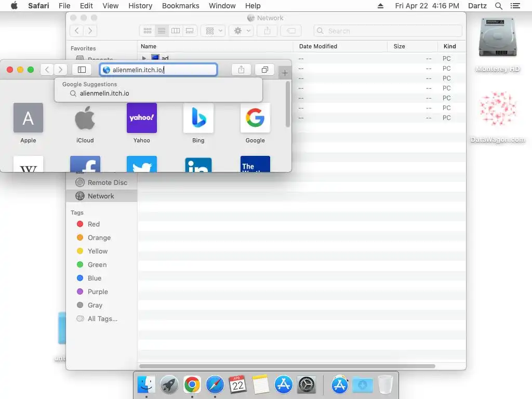532x399 pixels.
Task: Select the Red tag in sidebar
Action: tap(101, 224)
